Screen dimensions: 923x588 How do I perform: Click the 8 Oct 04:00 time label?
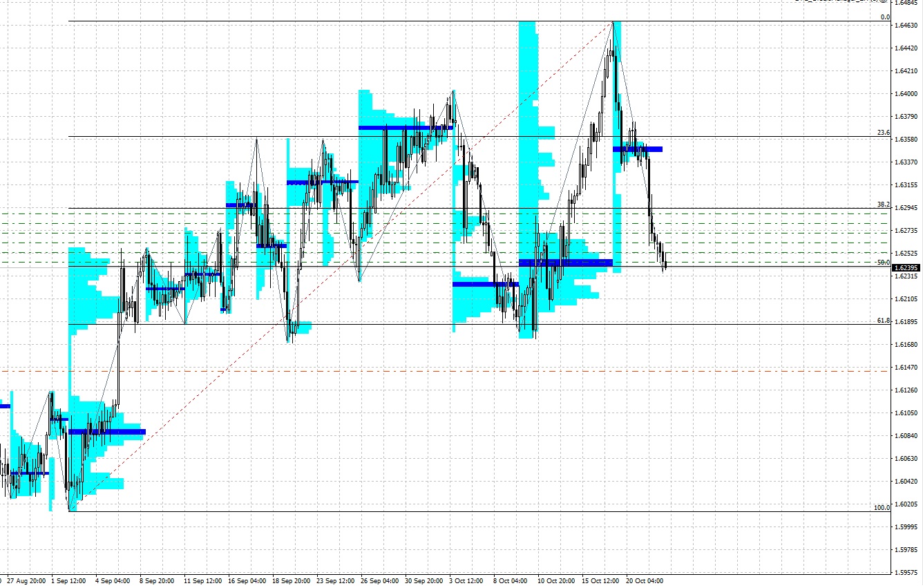tap(511, 582)
